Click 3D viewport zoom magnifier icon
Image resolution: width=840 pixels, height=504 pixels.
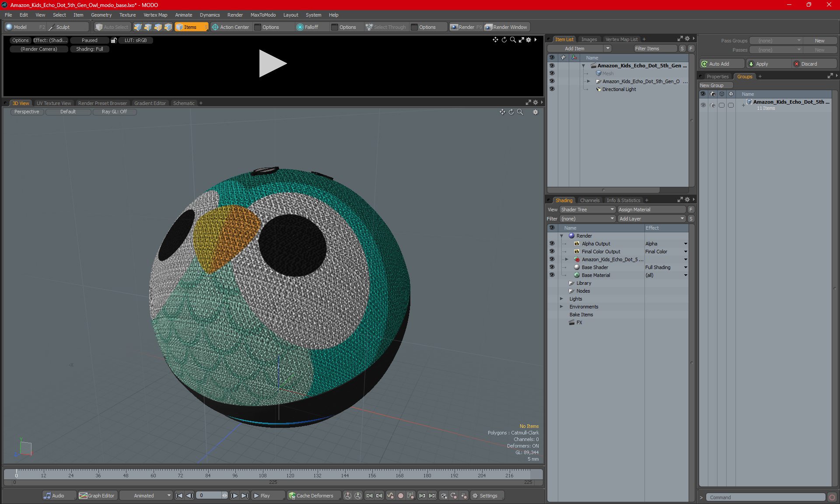pos(520,112)
